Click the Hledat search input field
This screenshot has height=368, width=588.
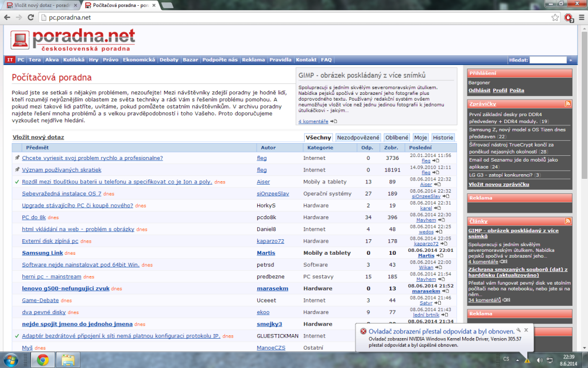click(548, 60)
